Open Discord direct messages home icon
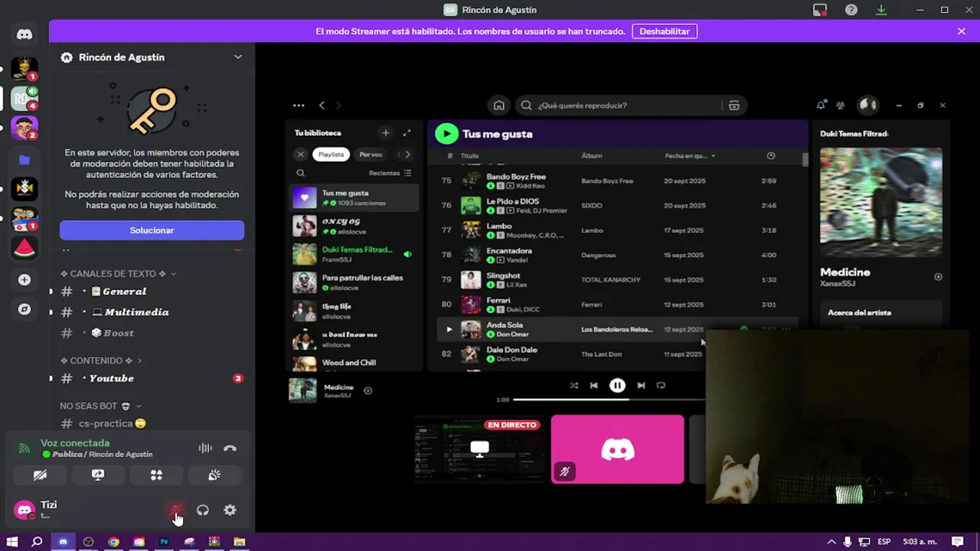The image size is (980, 551). pyautogui.click(x=24, y=34)
